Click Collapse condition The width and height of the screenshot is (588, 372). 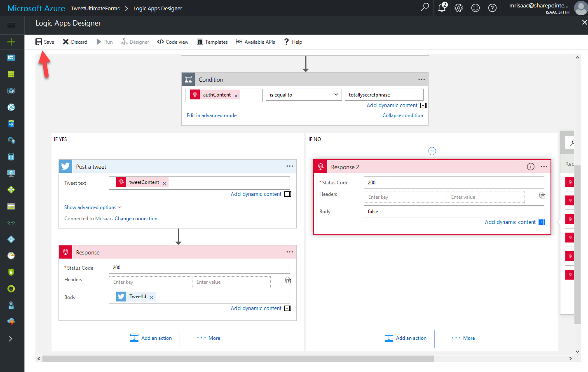click(x=403, y=115)
